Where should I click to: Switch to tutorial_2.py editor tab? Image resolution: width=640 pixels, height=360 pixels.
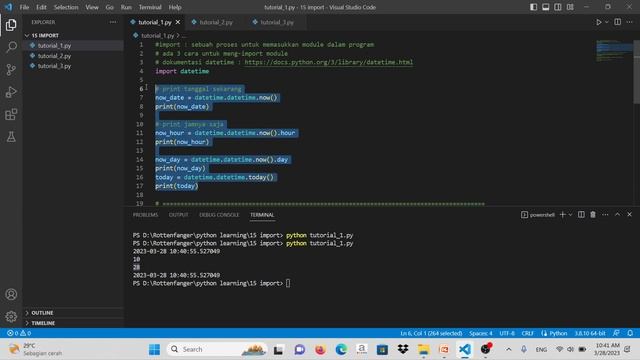click(216, 22)
